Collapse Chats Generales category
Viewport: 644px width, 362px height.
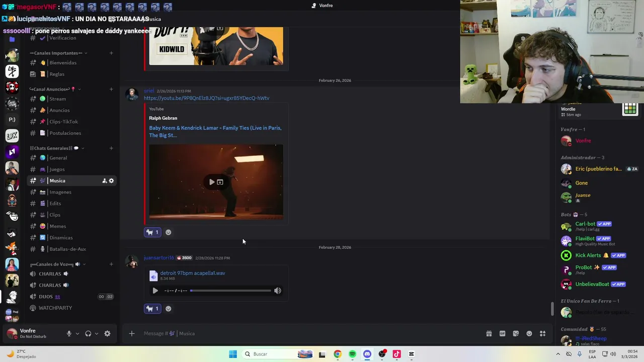pyautogui.click(x=57, y=148)
